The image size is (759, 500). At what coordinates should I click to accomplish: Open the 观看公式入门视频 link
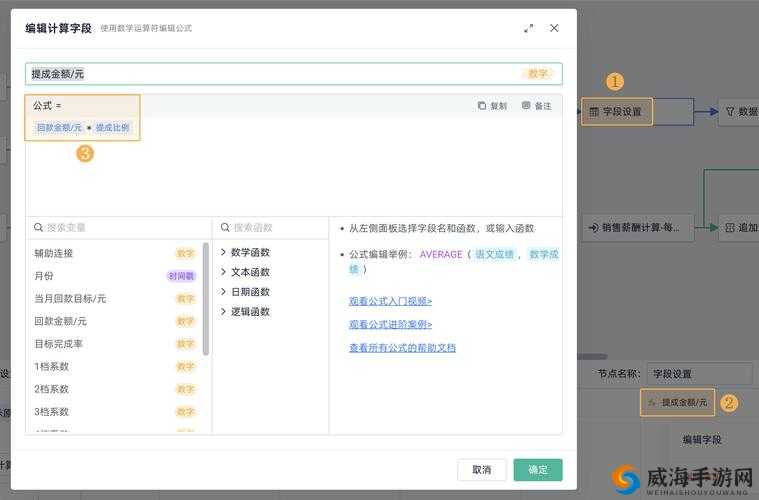point(390,301)
